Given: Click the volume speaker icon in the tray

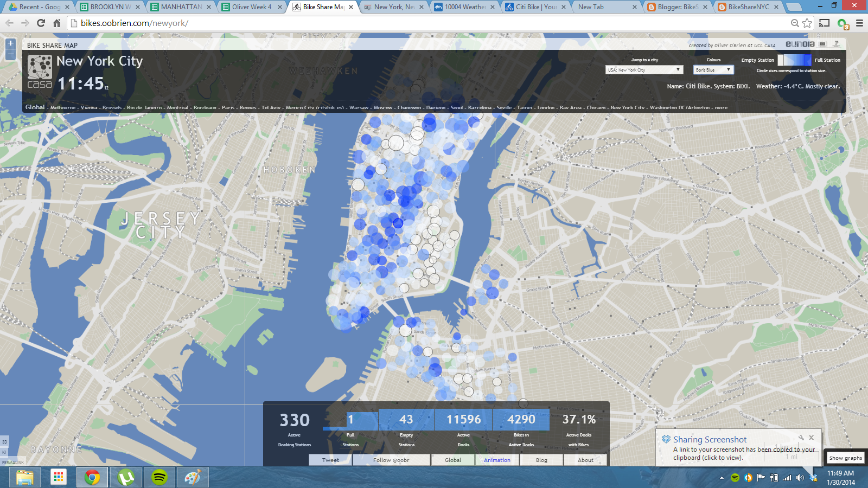Looking at the screenshot, I should [x=800, y=478].
